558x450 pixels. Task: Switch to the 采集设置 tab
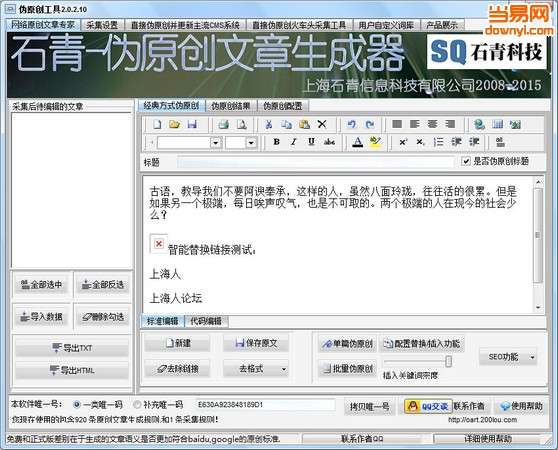pyautogui.click(x=102, y=25)
